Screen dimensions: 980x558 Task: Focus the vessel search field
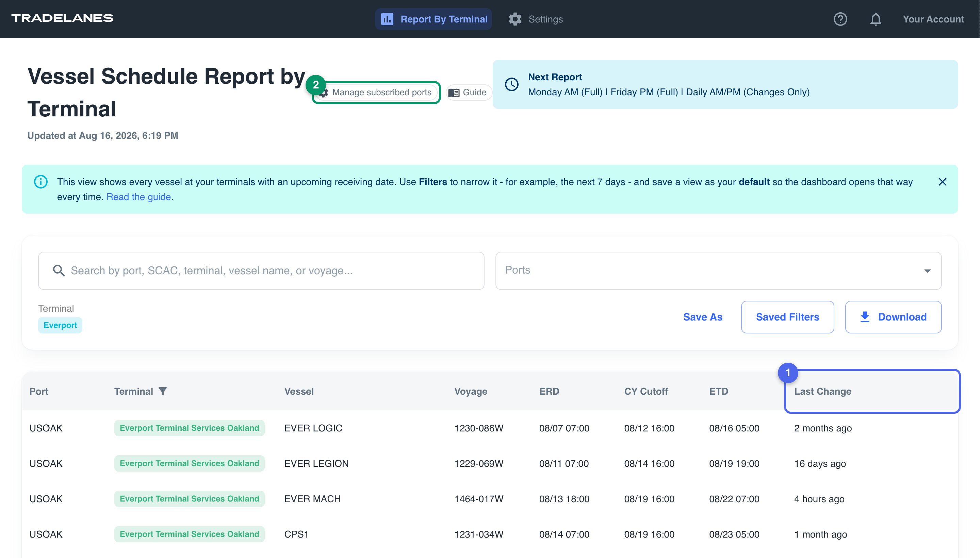(x=261, y=270)
